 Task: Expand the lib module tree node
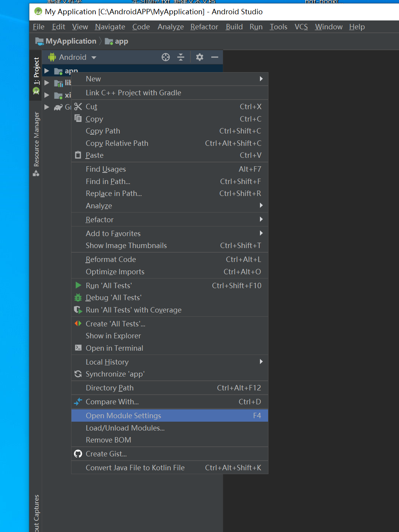pyautogui.click(x=47, y=83)
